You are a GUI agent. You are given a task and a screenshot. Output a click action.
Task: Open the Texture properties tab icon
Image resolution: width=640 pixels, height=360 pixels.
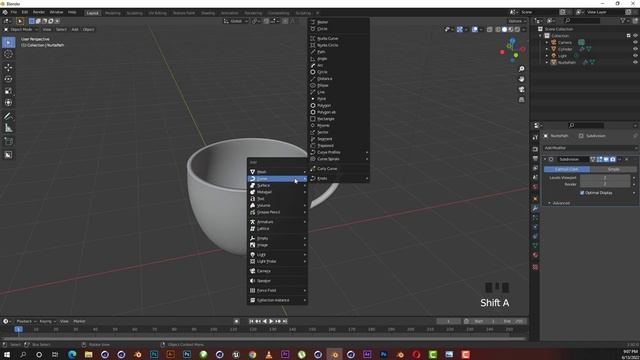535,267
